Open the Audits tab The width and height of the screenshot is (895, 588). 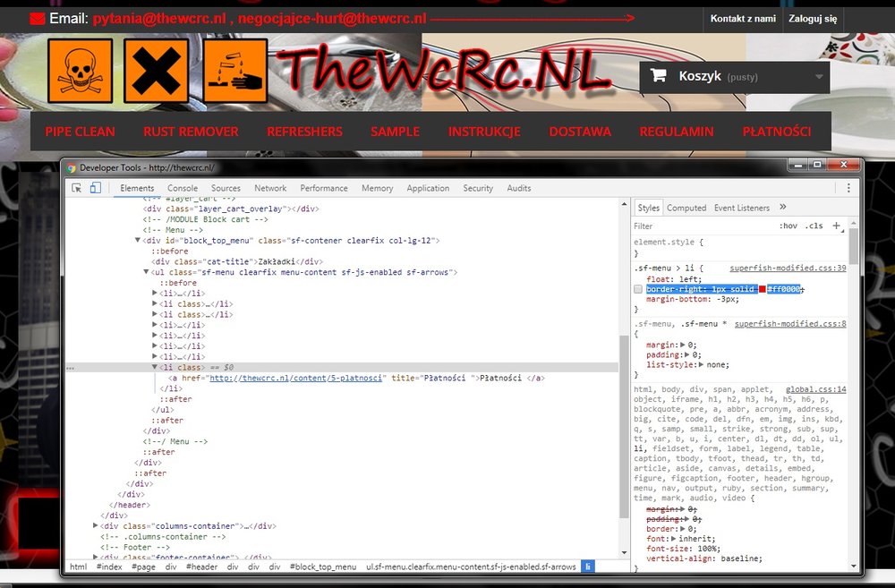point(519,188)
